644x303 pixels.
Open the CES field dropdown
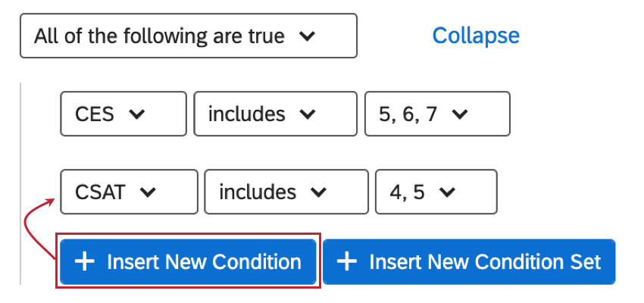pyautogui.click(x=123, y=114)
